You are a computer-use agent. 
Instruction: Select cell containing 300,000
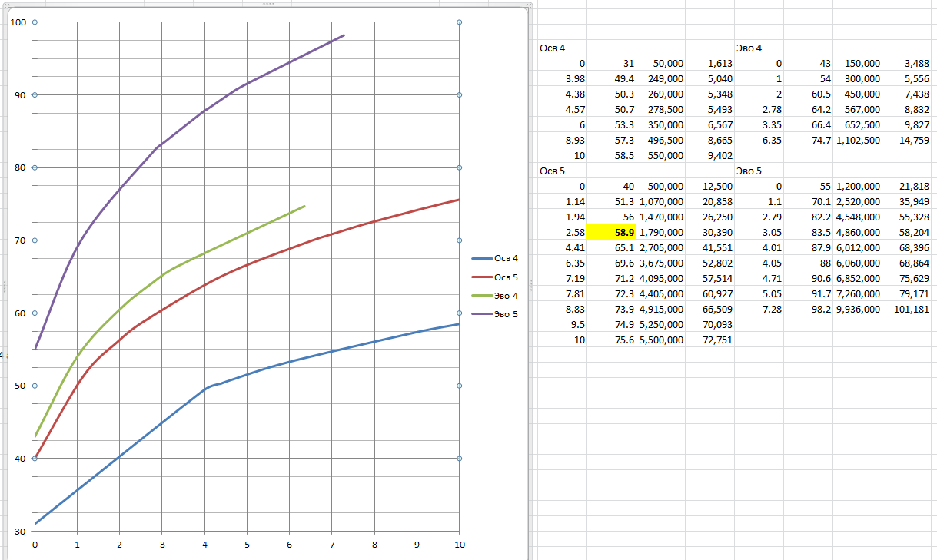tap(858, 78)
